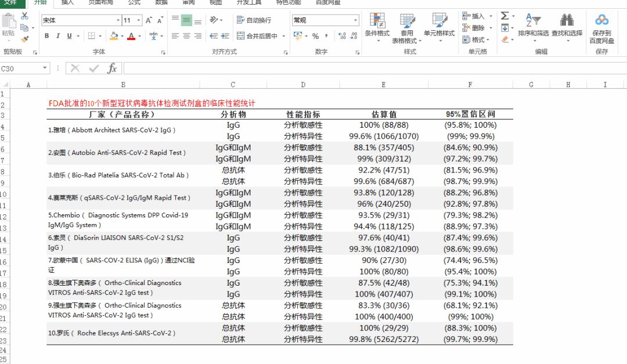627x364 pixels.
Task: Toggle Italic formatting
Action: 57,36
